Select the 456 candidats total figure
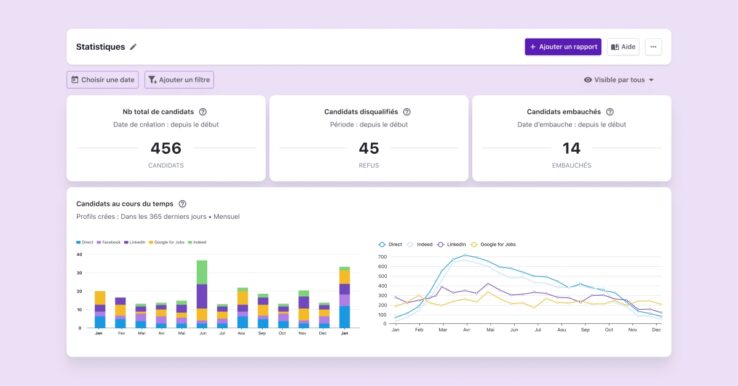The width and height of the screenshot is (738, 386). click(x=166, y=148)
